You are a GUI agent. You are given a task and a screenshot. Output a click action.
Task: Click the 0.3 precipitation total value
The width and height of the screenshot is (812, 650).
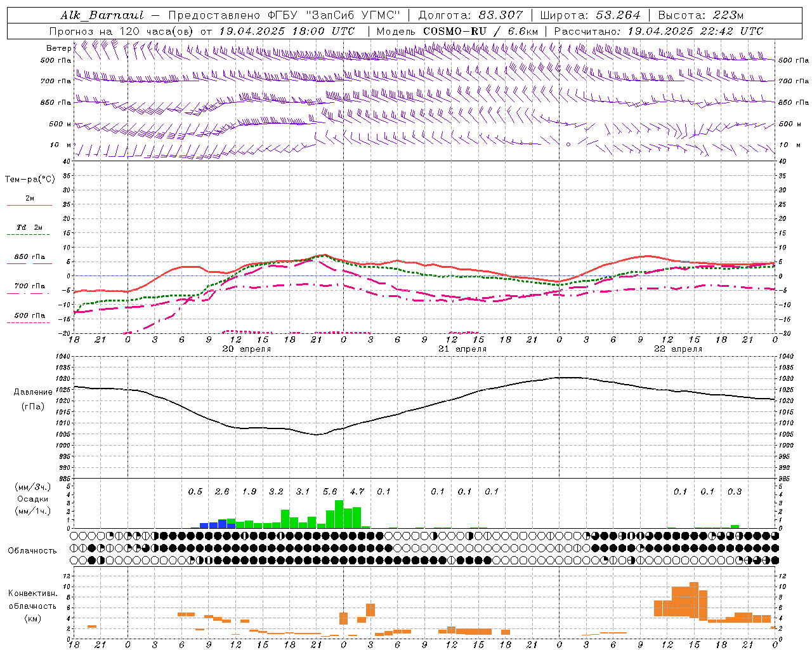coord(735,492)
